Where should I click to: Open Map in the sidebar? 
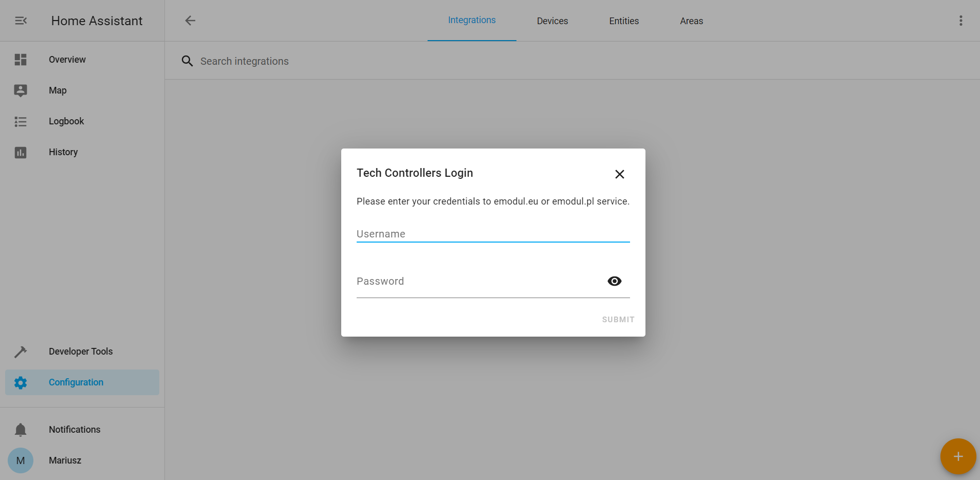pos(82,90)
